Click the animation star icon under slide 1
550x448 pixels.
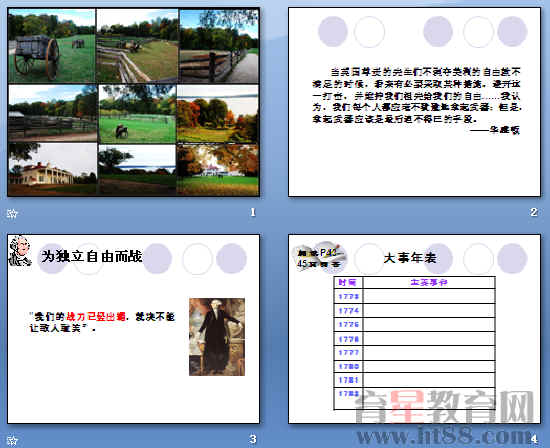coord(12,213)
